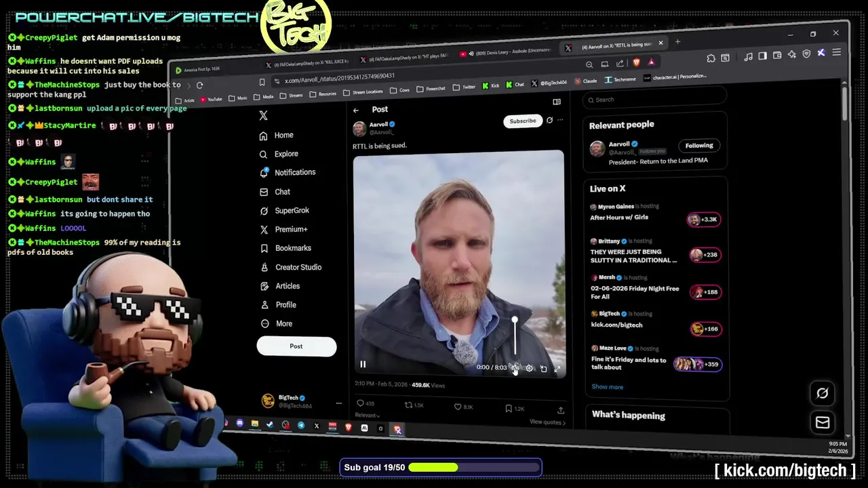Reload the page in browser toolbar
Image resolution: width=868 pixels, height=488 pixels.
(x=199, y=85)
